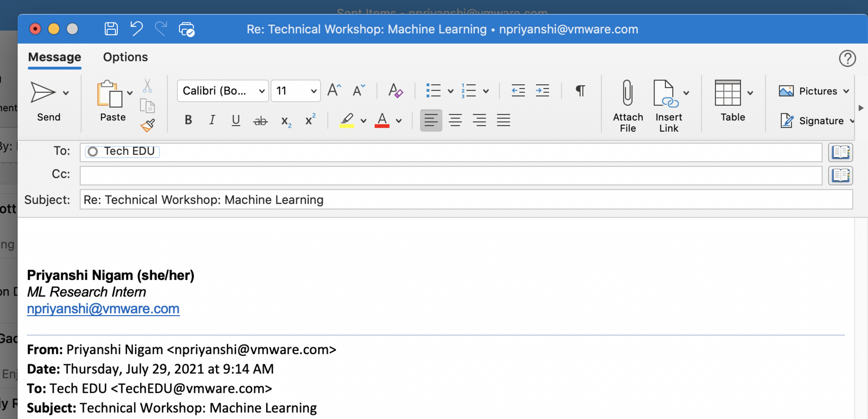The image size is (868, 419).
Task: Select the Message tab
Action: [x=54, y=57]
